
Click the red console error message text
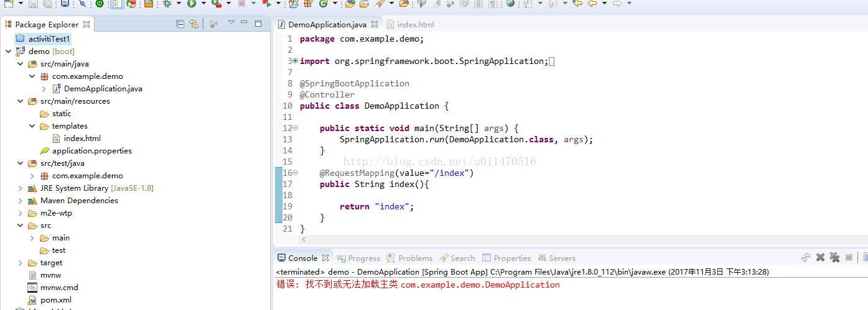418,285
